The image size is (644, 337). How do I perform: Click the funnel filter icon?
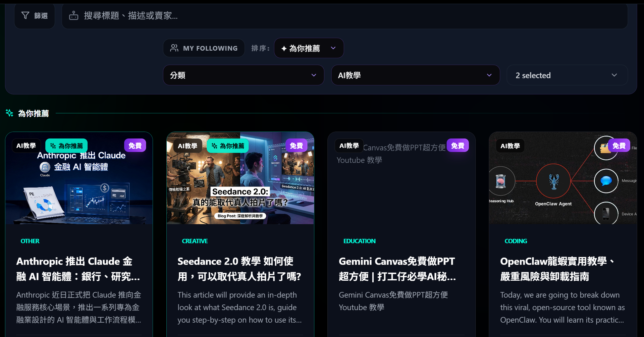[25, 15]
